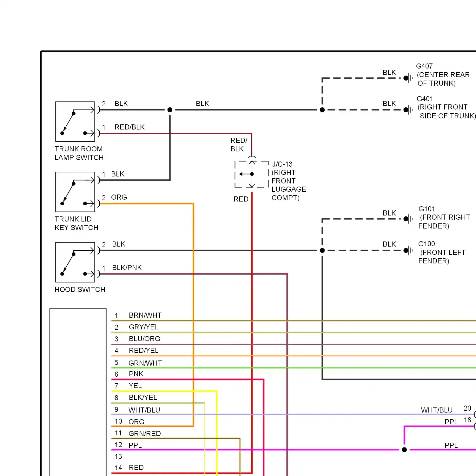
Task: Select pin 7 YEL wire label
Action: 135,386
